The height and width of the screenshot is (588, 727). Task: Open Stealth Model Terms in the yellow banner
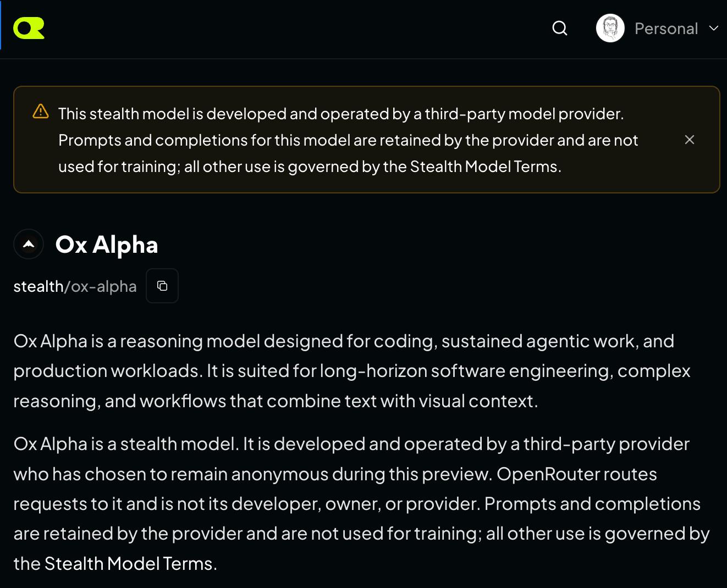[x=484, y=167]
